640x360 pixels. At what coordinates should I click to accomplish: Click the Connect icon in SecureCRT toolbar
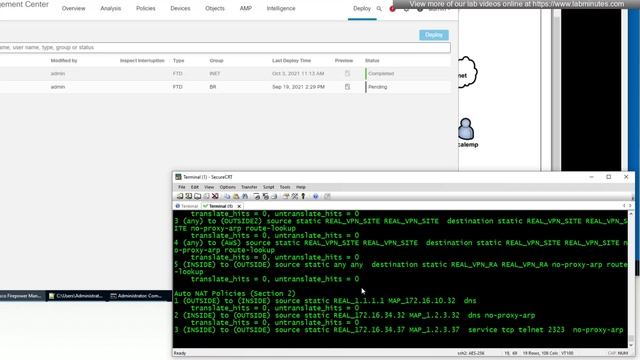180,196
